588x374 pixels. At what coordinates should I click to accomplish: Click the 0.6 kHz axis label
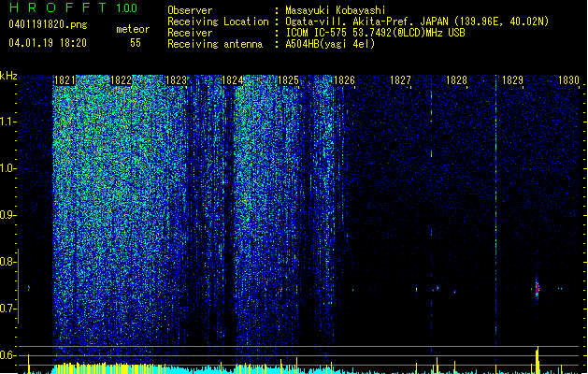[x=7, y=355]
